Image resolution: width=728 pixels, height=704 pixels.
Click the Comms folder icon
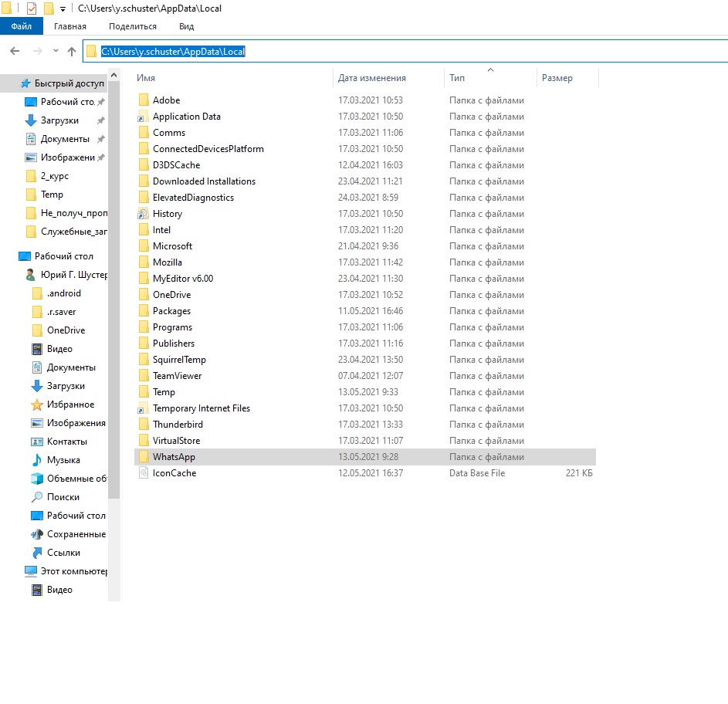144,132
